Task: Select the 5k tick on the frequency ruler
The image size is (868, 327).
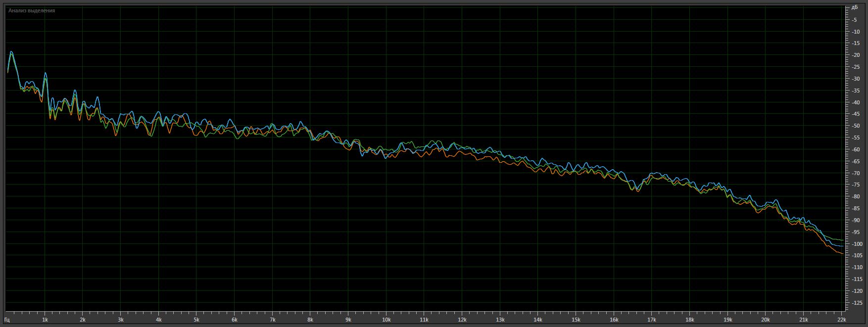Action: click(196, 320)
